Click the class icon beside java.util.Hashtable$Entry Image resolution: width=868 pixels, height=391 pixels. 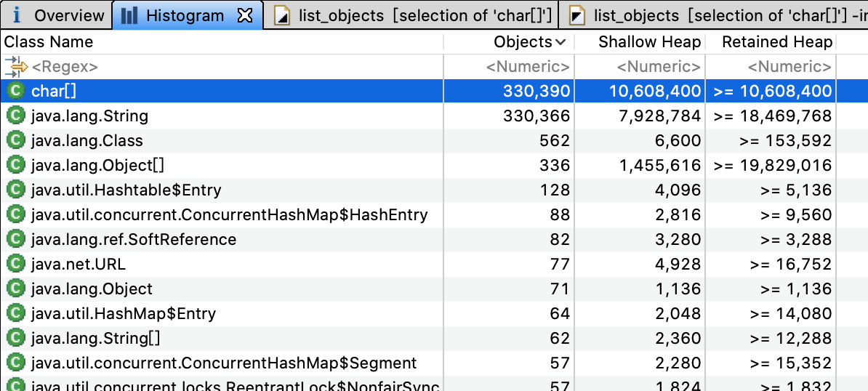tap(15, 190)
